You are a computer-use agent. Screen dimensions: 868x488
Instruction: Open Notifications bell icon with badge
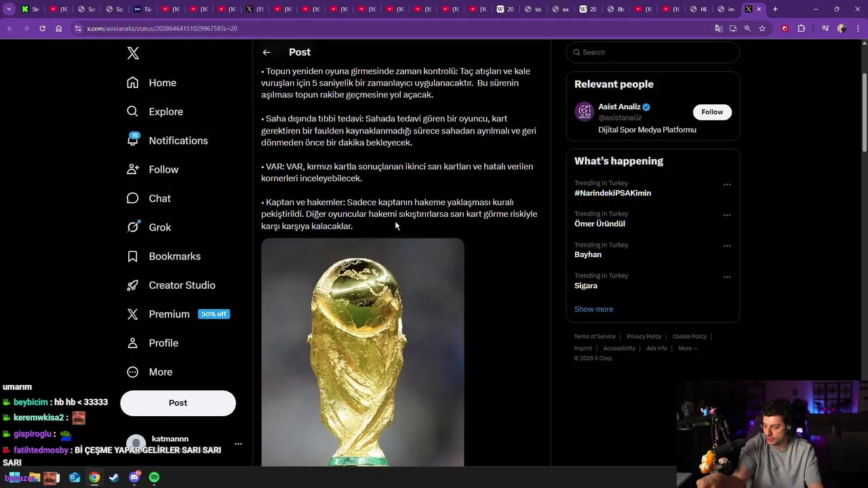(x=133, y=140)
